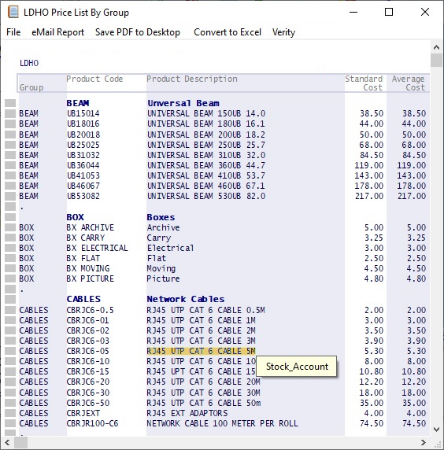Select product code BX FLAT
Screen dimensions: 444x450
pyautogui.click(x=83, y=258)
